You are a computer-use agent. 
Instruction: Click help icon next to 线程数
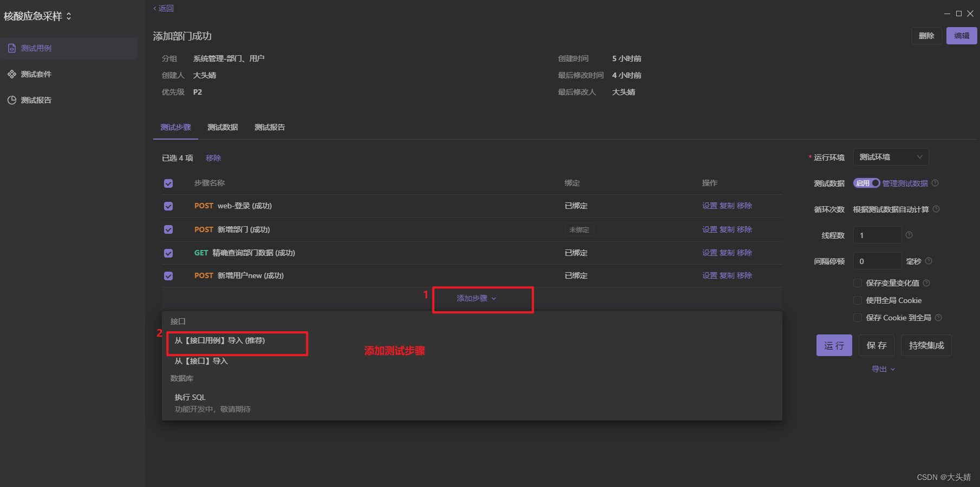coord(909,235)
